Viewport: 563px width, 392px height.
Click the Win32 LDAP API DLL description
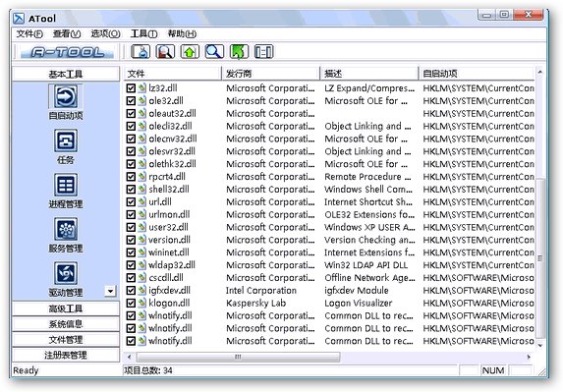coord(366,265)
